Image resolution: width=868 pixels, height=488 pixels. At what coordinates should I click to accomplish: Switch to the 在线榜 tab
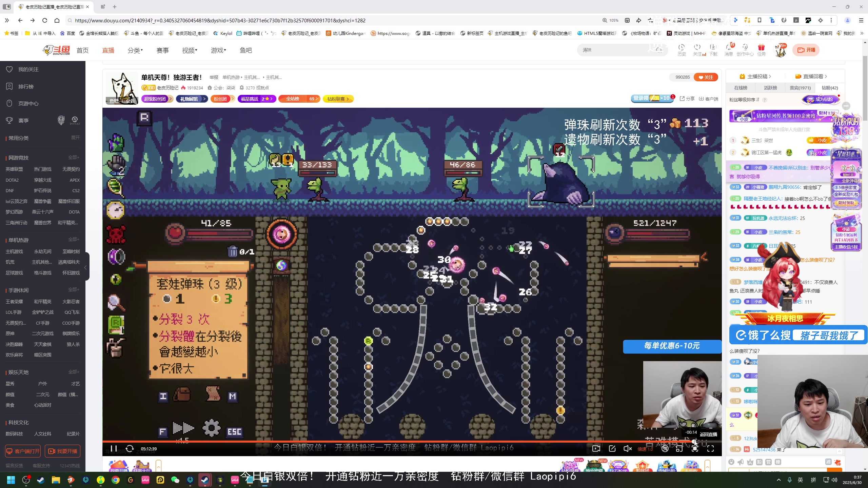point(741,88)
